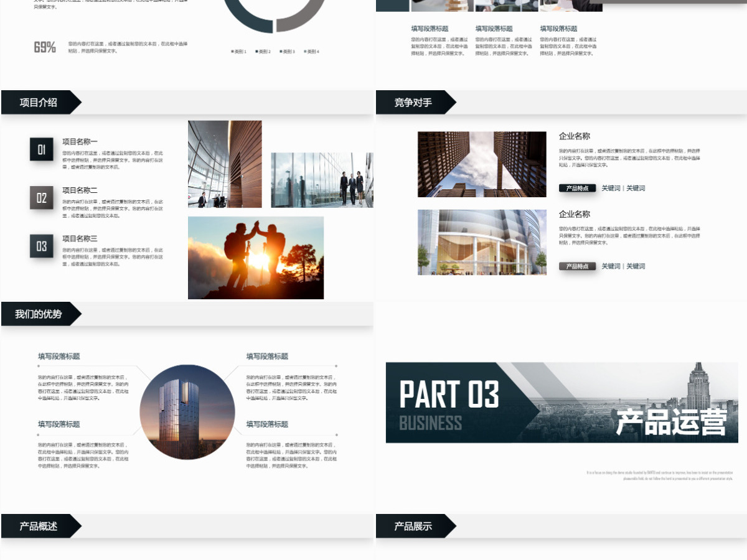Viewport: 747px width, 560px height.
Task: Click 关键词 | 关键词 text beside gray 产品特点
Action: coord(623,266)
